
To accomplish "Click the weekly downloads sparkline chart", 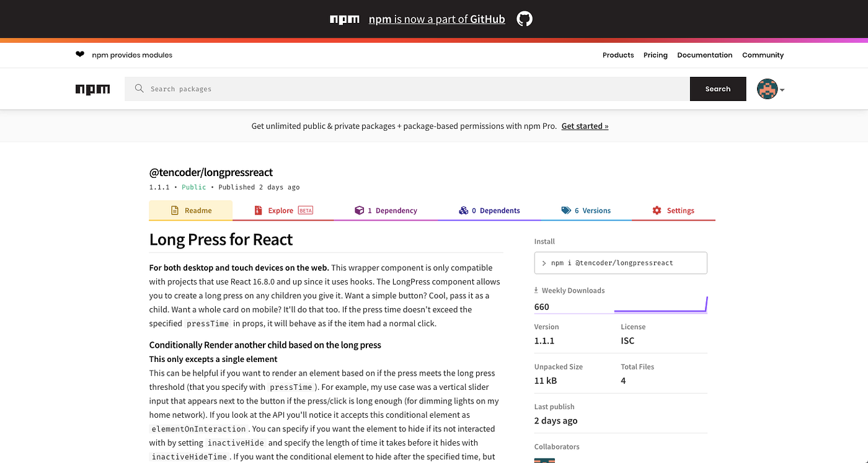I will pyautogui.click(x=660, y=304).
